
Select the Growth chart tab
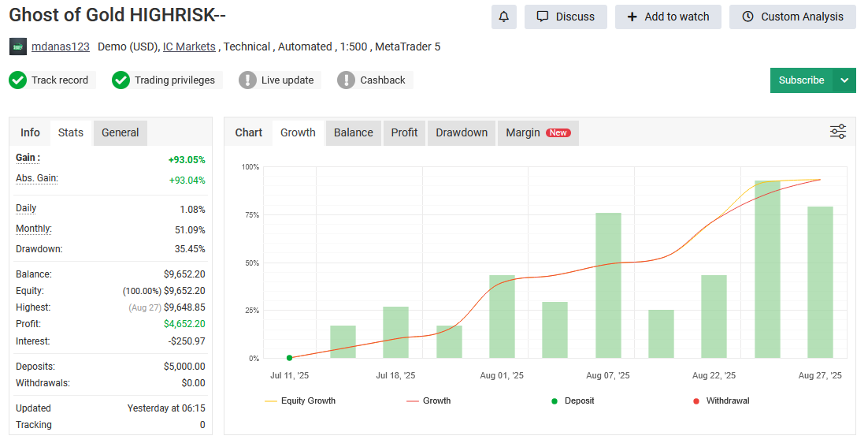click(298, 133)
